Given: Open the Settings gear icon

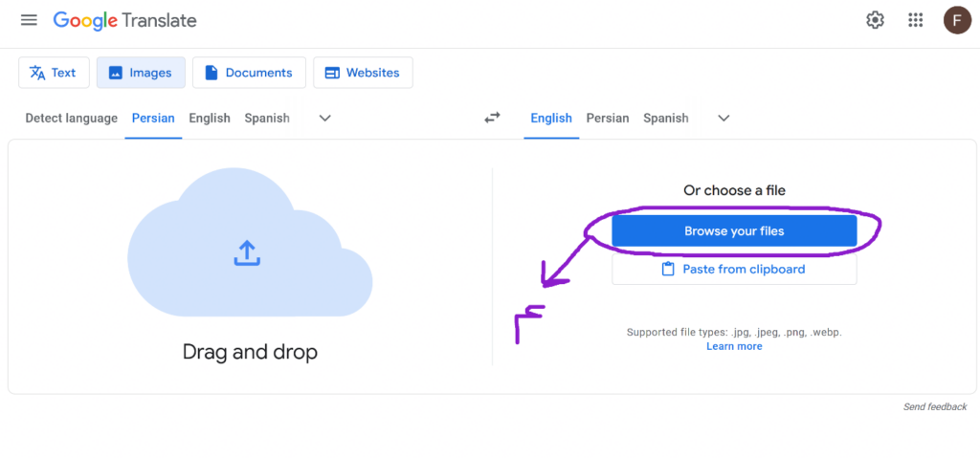Looking at the screenshot, I should click(x=875, y=20).
